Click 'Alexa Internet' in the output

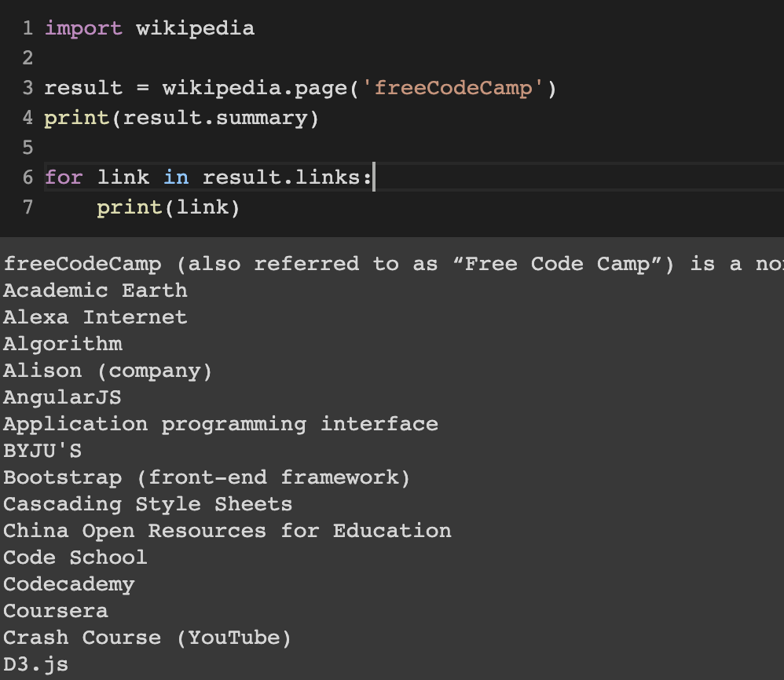tap(96, 317)
